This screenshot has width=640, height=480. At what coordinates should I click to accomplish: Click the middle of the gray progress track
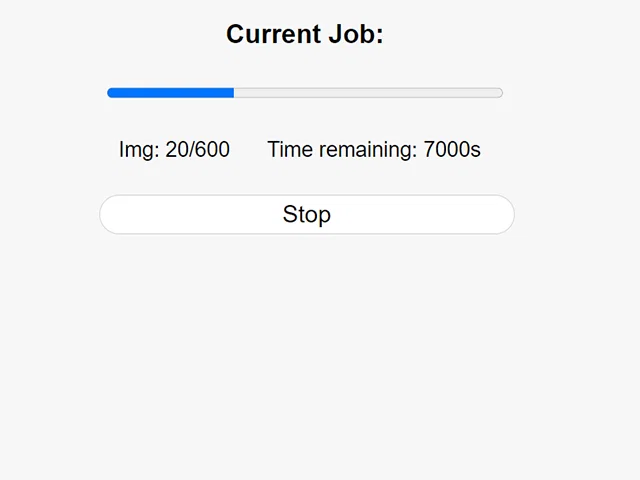click(368, 93)
